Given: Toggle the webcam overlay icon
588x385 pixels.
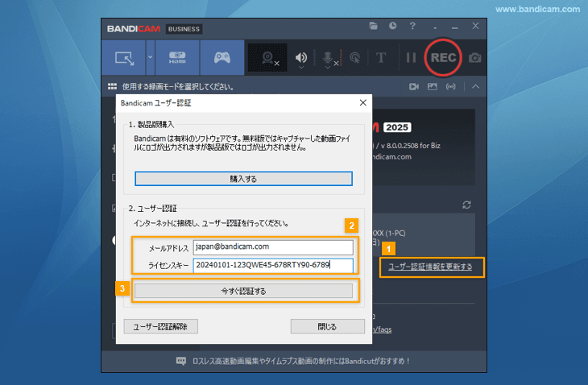Looking at the screenshot, I should click(267, 58).
